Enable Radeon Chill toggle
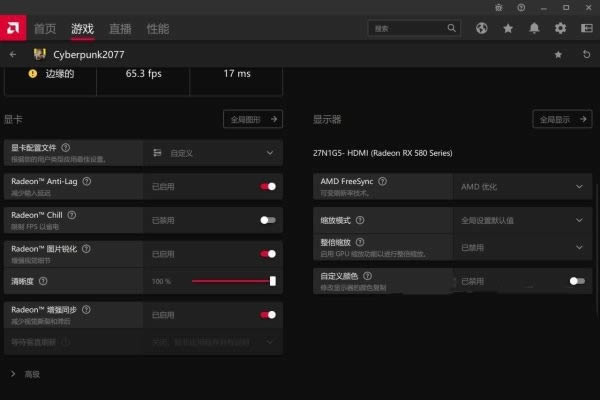This screenshot has height=400, width=600. point(268,220)
